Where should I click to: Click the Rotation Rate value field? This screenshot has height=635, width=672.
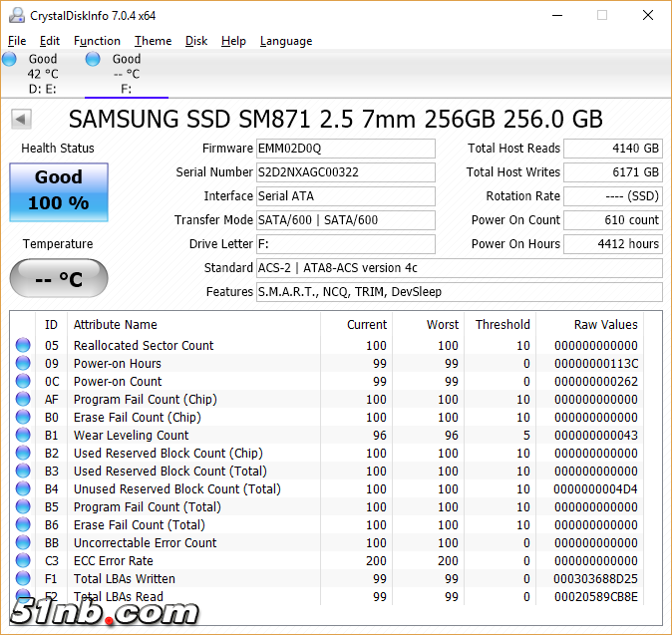[613, 196]
